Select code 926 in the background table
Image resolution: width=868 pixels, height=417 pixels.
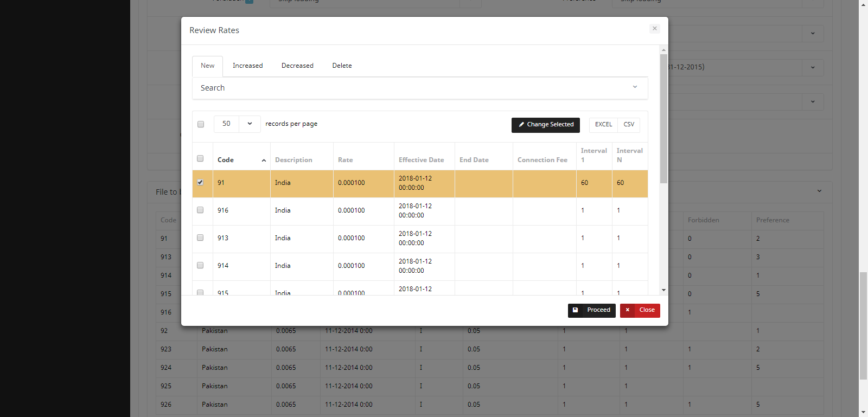pos(166,405)
